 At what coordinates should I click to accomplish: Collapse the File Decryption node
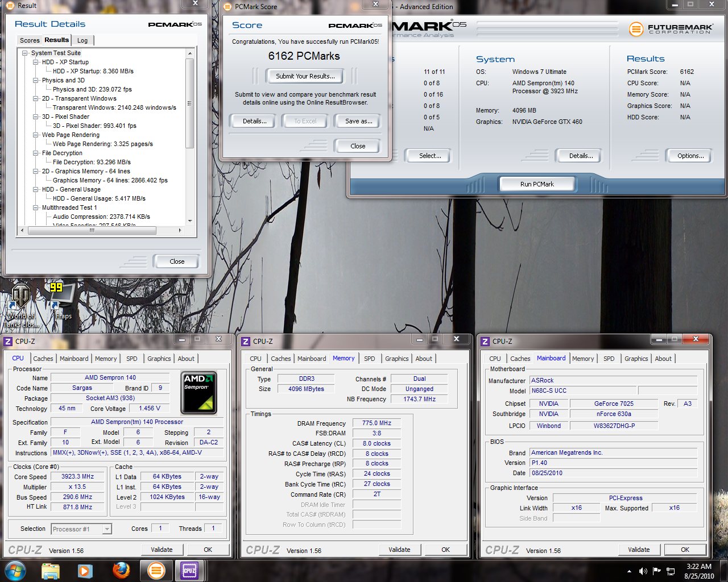coord(35,153)
